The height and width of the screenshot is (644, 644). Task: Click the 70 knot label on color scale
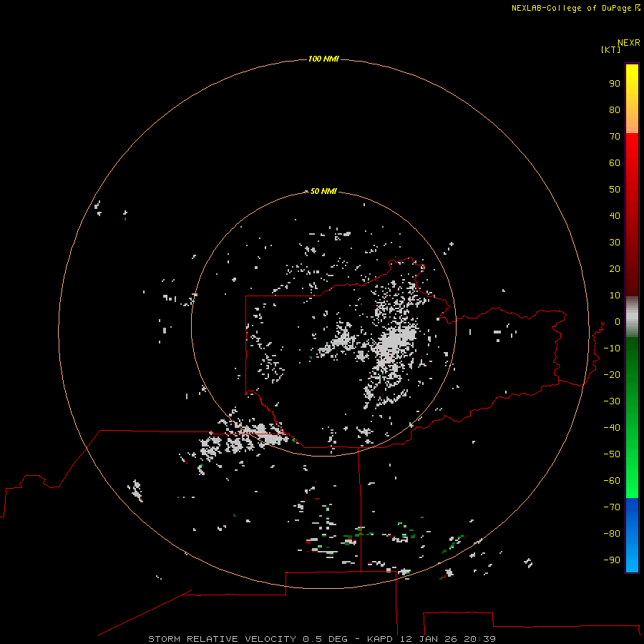[615, 137]
